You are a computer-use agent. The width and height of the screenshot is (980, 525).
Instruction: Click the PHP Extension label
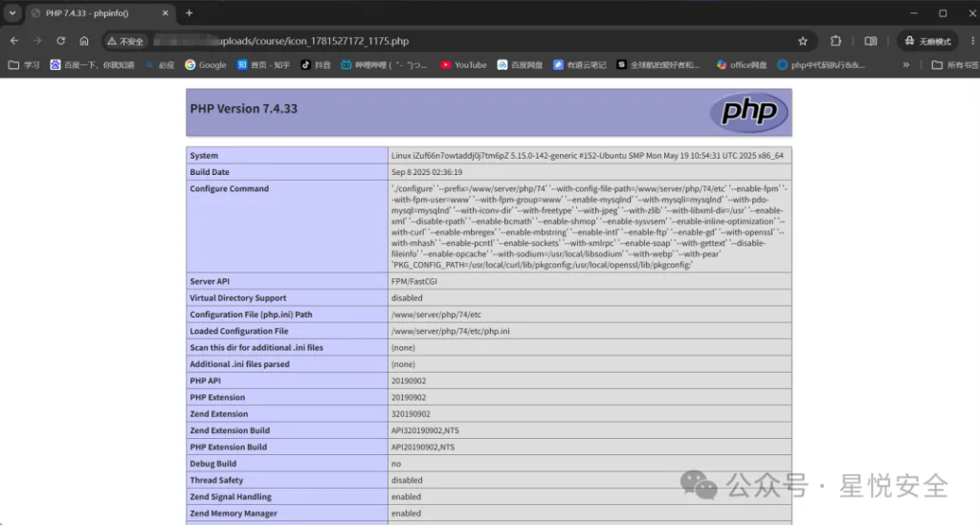click(x=217, y=397)
